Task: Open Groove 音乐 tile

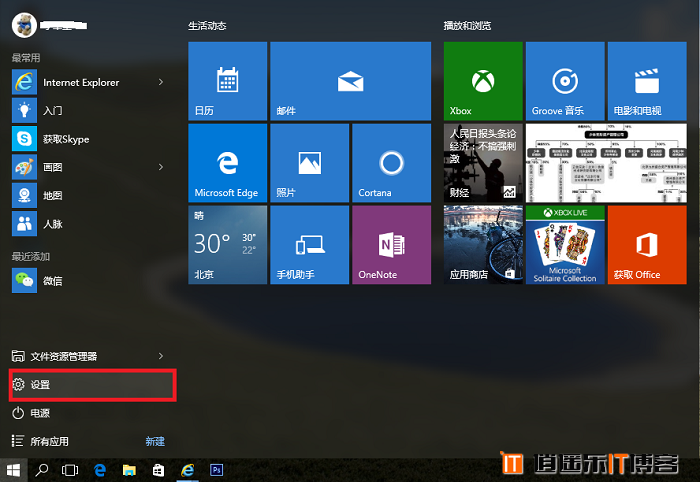Action: click(x=565, y=81)
